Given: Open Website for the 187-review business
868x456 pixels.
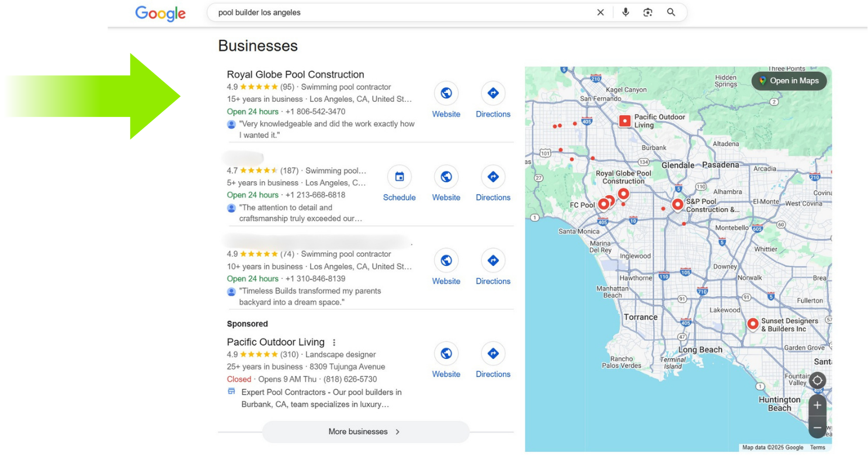Looking at the screenshot, I should (446, 184).
